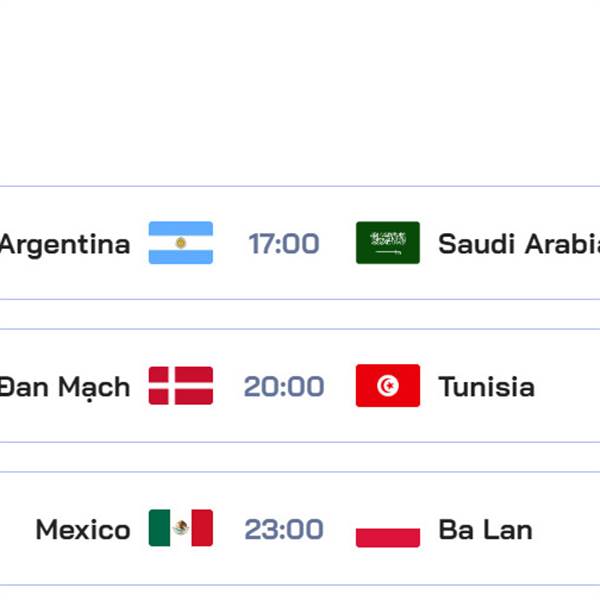Open the Argentina team name
This screenshot has width=600, height=600.
(65, 245)
